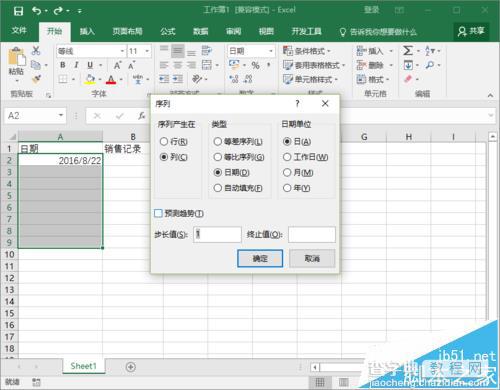
Task: Click the Save icon in quick access toolbar
Action: click(19, 11)
